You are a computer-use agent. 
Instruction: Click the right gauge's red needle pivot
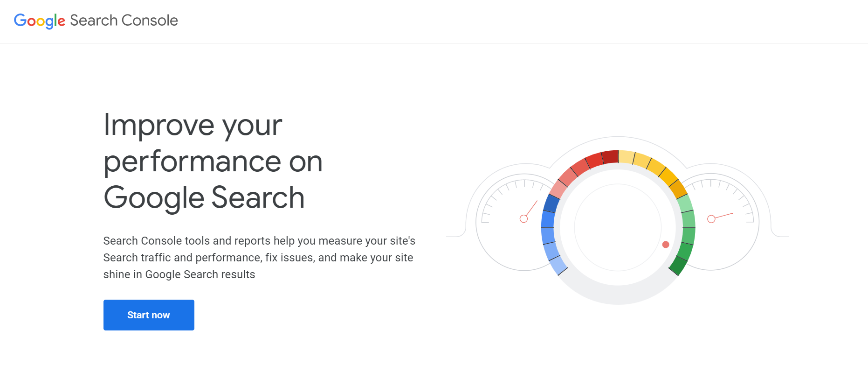point(711,219)
